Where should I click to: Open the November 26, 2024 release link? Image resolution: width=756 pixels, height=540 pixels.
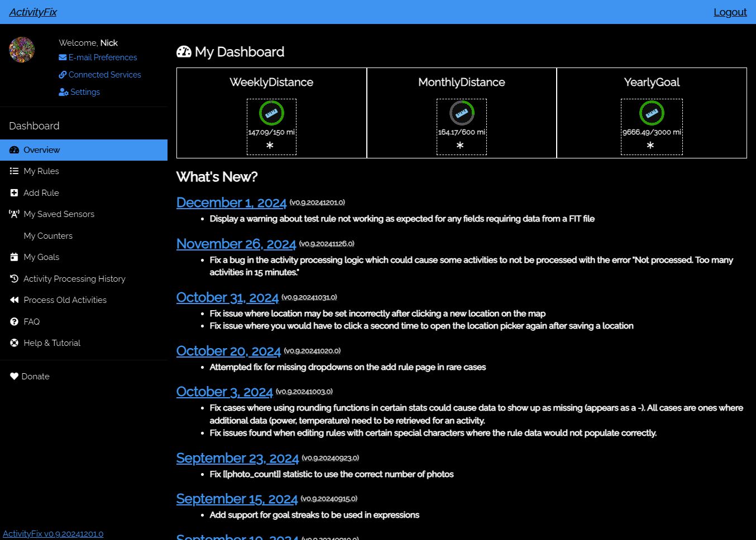(236, 244)
